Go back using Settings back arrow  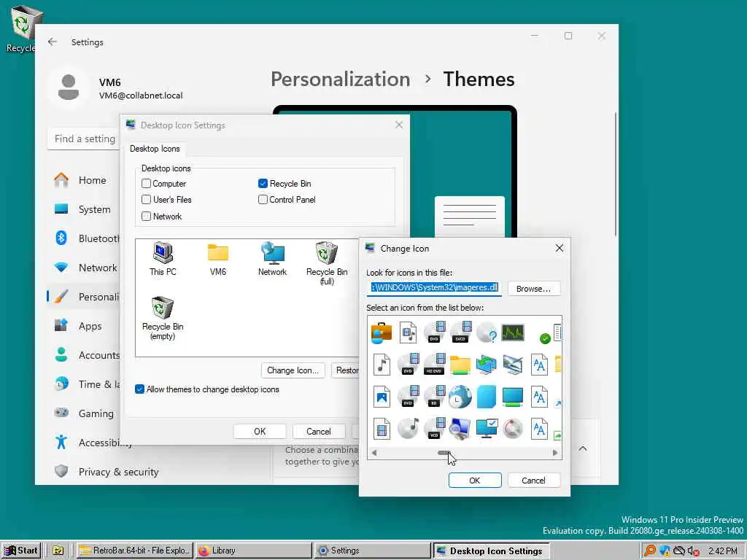(x=53, y=42)
